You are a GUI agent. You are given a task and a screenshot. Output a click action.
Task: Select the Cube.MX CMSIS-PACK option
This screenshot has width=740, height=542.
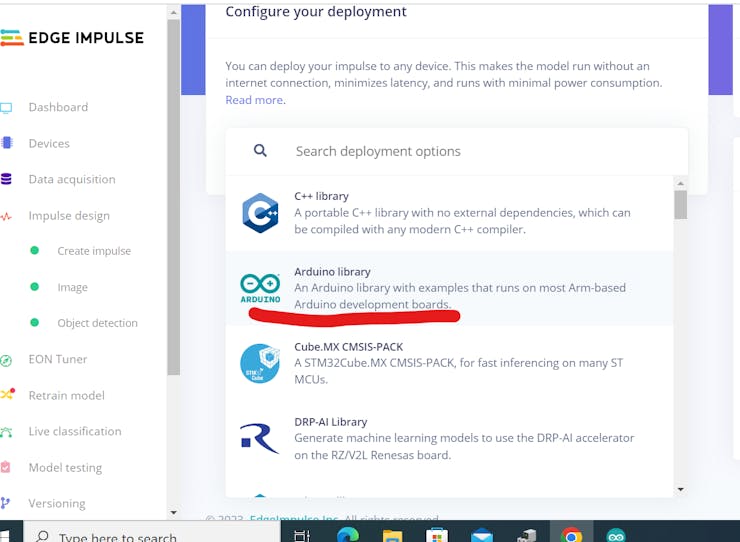point(449,364)
